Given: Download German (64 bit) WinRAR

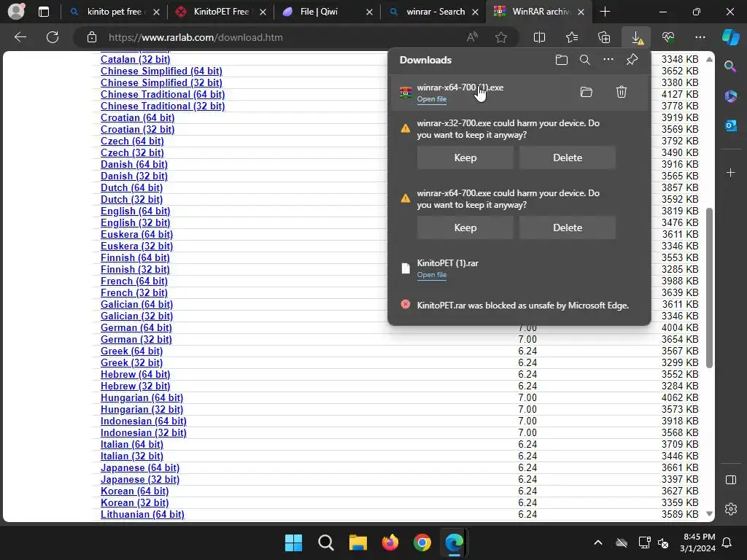Looking at the screenshot, I should 136,327.
